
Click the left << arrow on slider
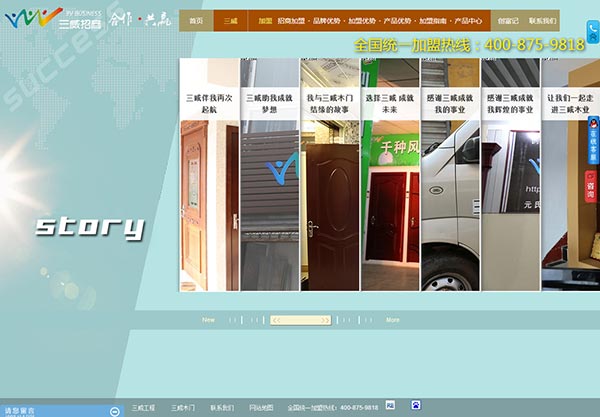pyautogui.click(x=276, y=320)
